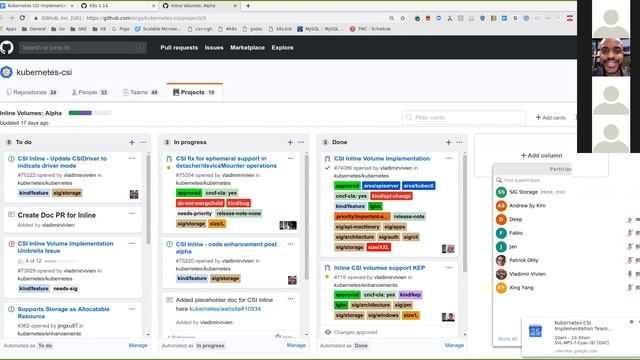640x360 pixels.
Task: Click Add column button
Action: [541, 156]
